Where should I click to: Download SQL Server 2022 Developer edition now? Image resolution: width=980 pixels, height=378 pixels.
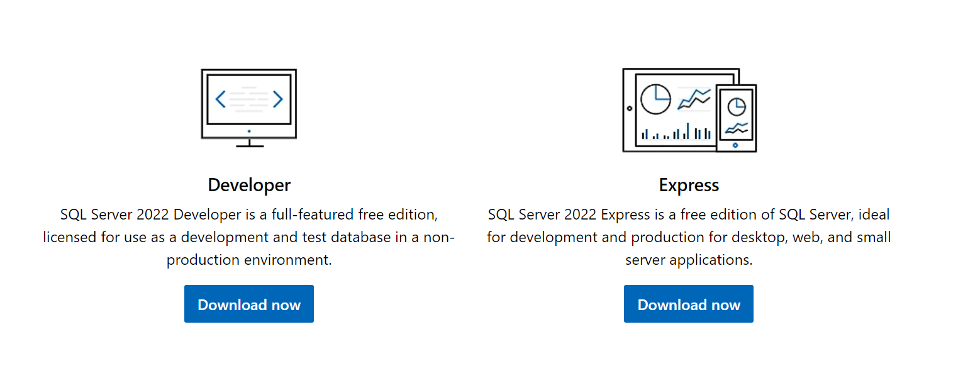click(x=249, y=304)
